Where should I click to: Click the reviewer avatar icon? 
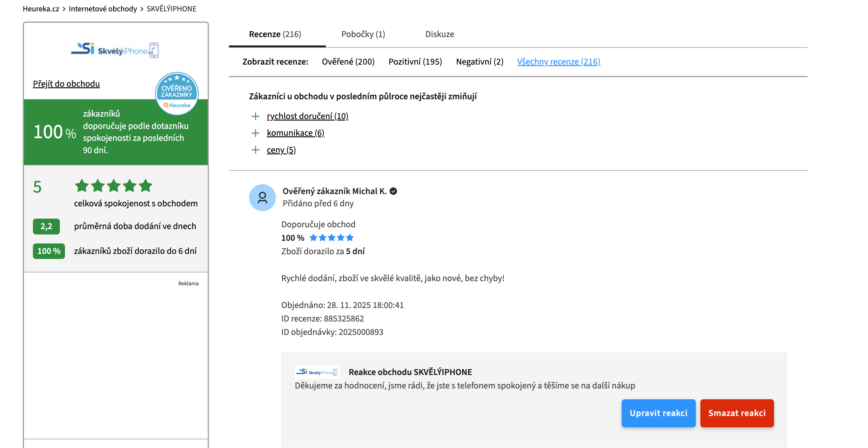click(262, 198)
